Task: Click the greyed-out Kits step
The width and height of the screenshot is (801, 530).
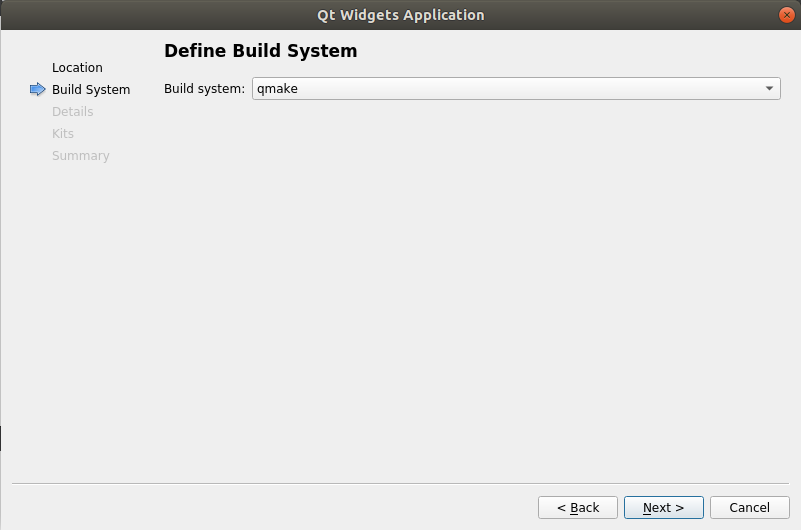Action: tap(63, 134)
